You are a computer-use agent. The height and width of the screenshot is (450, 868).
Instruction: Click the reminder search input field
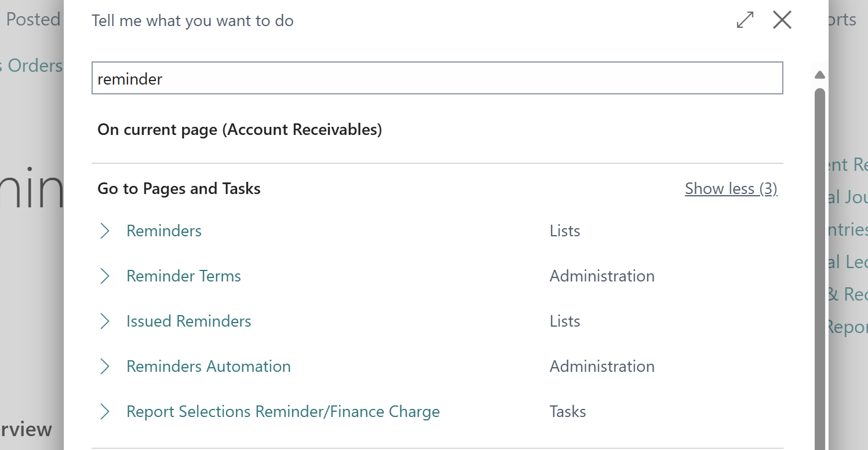point(437,78)
